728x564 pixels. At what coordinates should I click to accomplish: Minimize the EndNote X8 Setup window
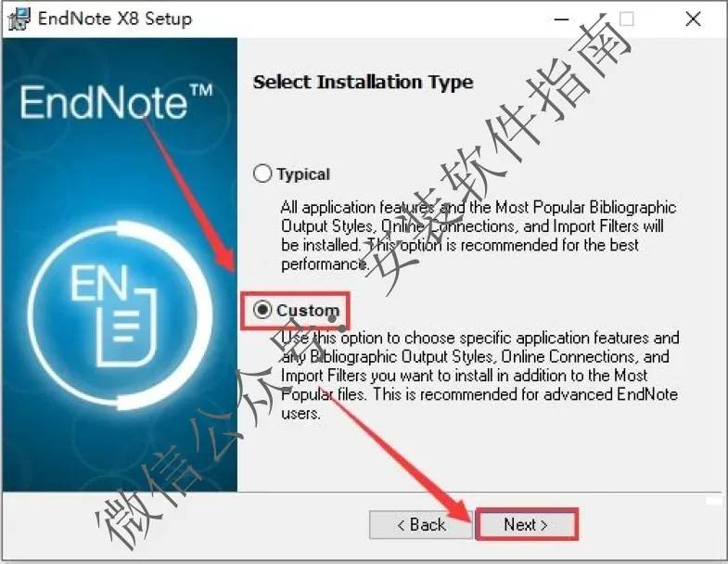pyautogui.click(x=562, y=19)
